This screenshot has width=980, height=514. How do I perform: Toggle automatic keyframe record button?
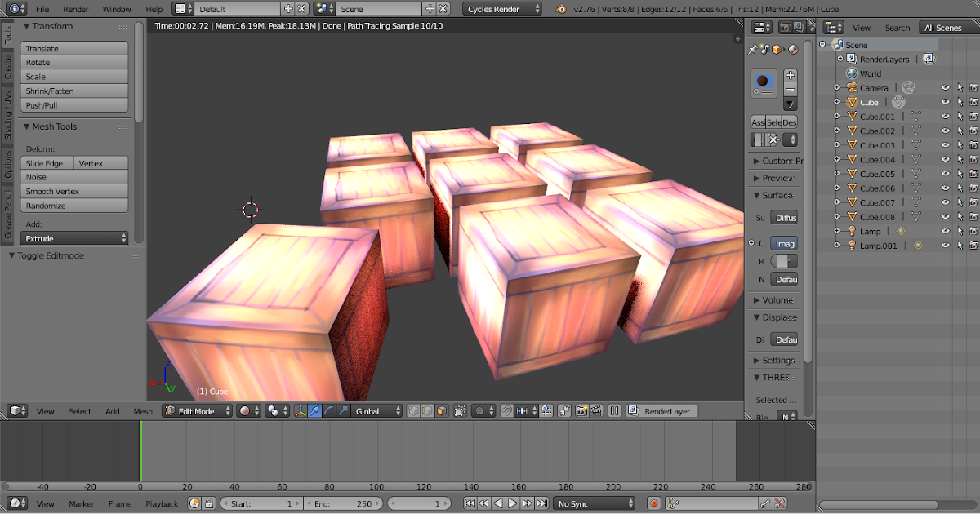coord(653,504)
